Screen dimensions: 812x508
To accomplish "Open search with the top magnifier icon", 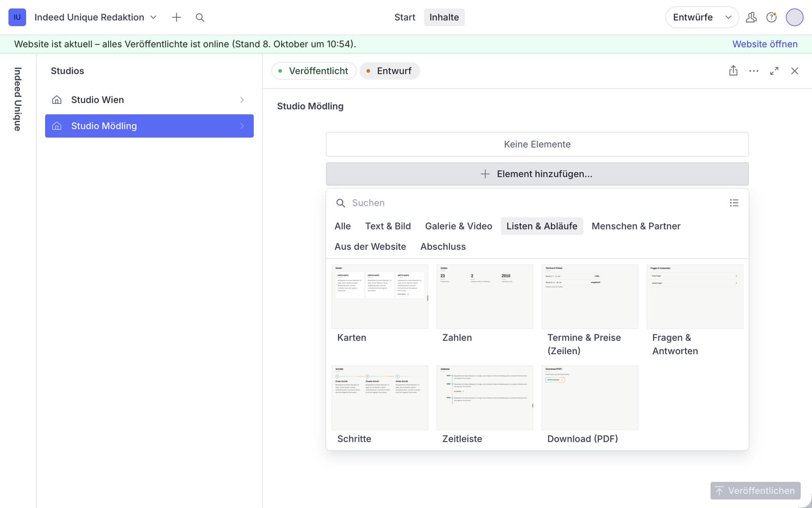I will (200, 17).
